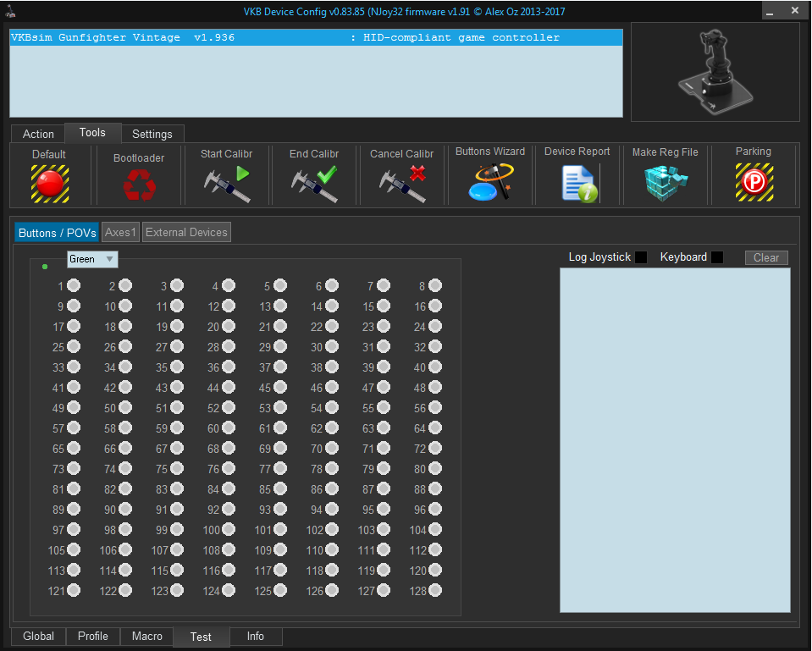Open the External Devices tab

186,232
